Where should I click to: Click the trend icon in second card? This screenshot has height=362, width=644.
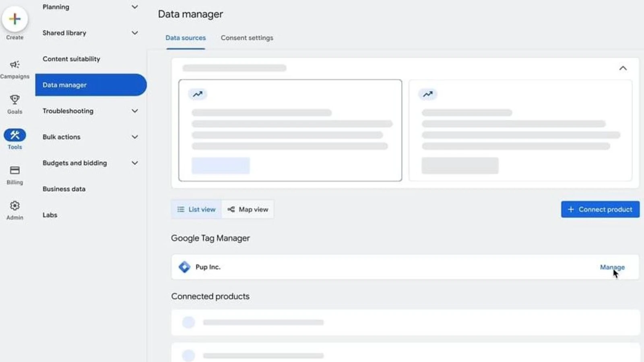pos(428,94)
